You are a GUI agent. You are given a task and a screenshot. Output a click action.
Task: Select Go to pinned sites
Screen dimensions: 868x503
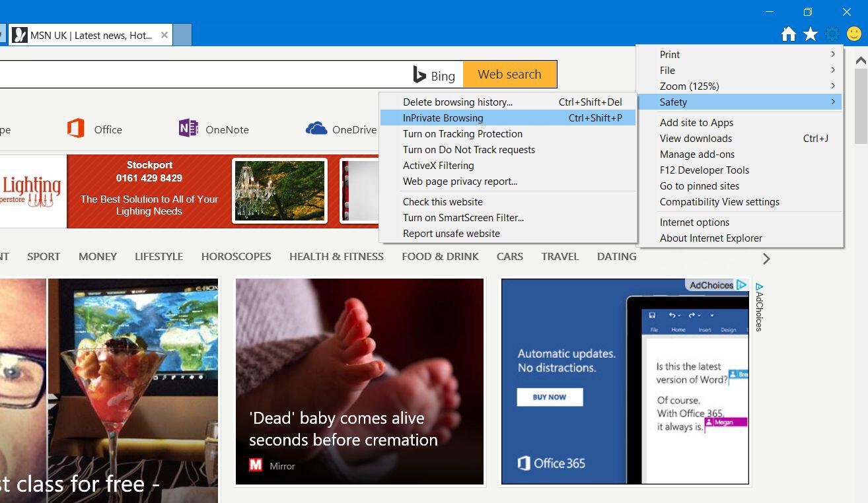point(740,185)
